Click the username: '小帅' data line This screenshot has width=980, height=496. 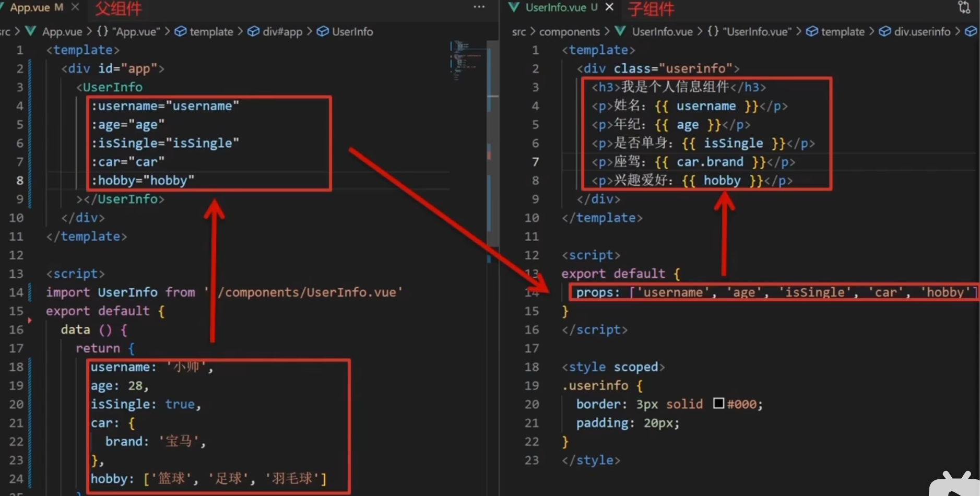coord(152,367)
